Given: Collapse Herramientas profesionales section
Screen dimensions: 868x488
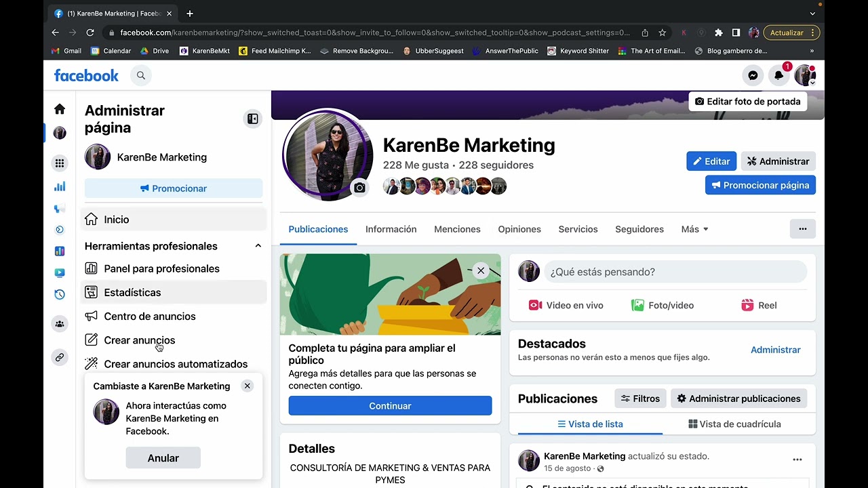Looking at the screenshot, I should coord(258,246).
